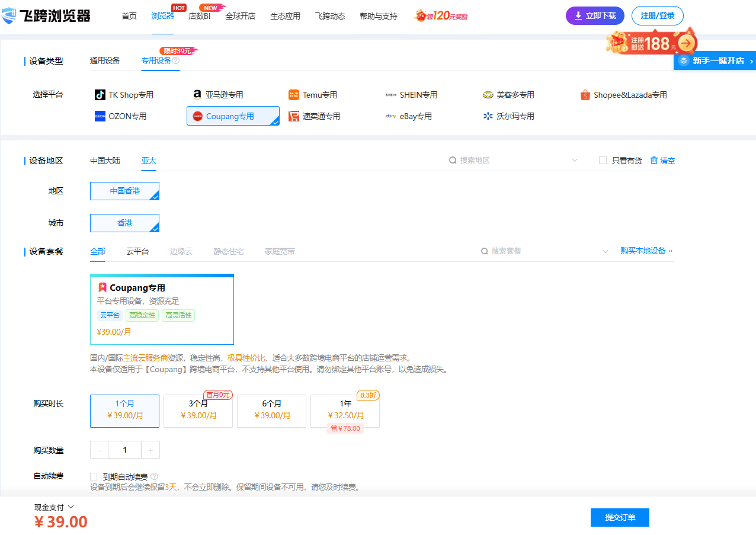Click the 购买数量 quantity input field
The width and height of the screenshot is (756, 535).
coord(124,450)
